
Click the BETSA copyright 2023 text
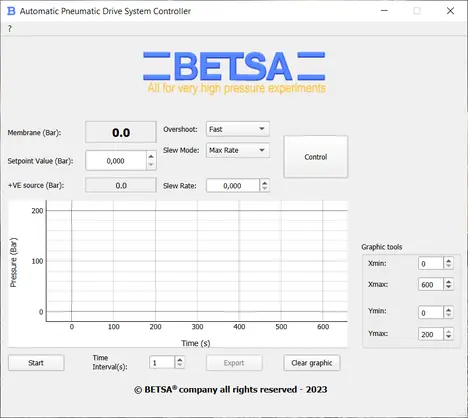pyautogui.click(x=231, y=390)
